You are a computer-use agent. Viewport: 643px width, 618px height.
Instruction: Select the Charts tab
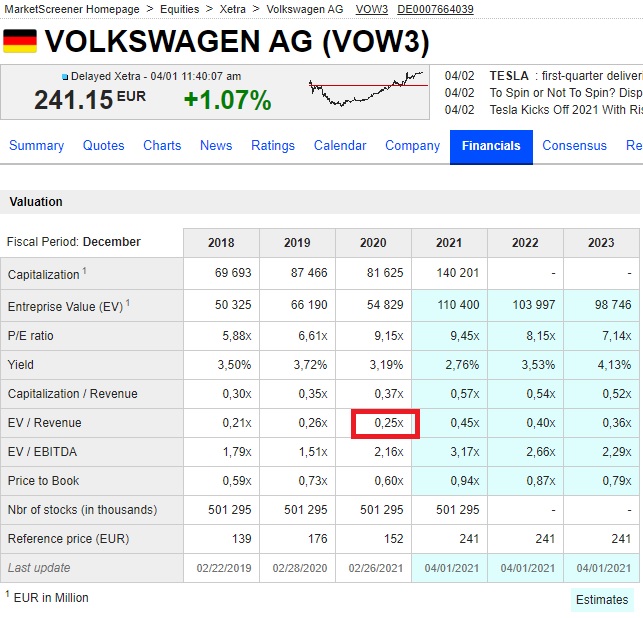[x=162, y=146]
